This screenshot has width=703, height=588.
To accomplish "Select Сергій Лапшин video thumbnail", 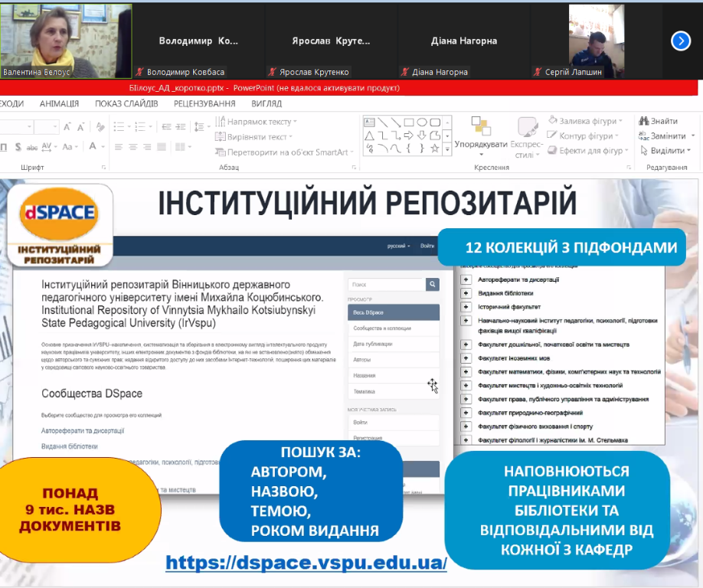I will [x=597, y=41].
